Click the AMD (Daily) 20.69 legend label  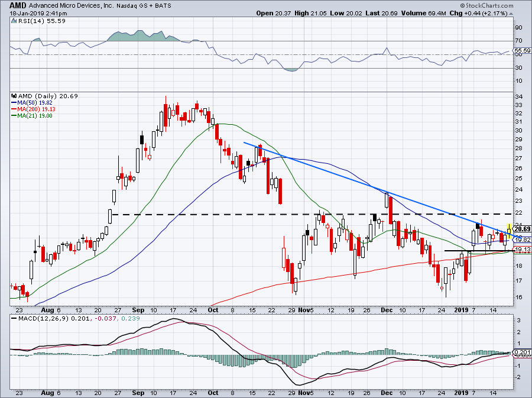point(48,96)
